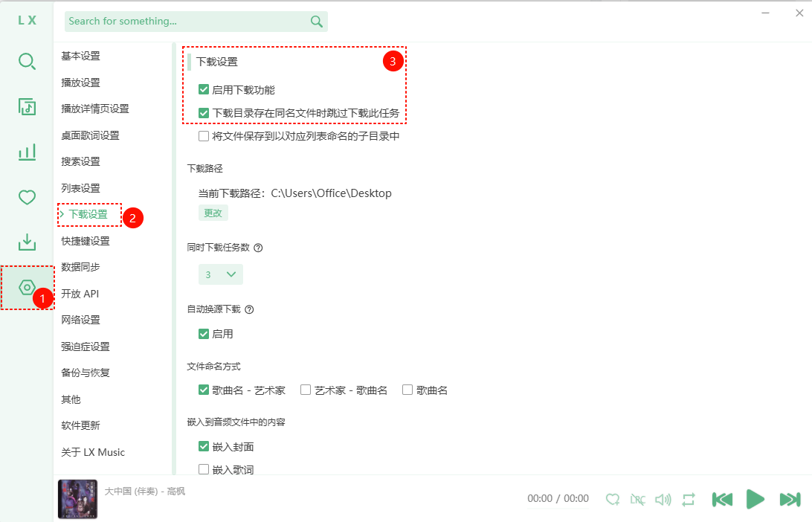
Task: Uncheck 启用下载功能 checkbox
Action: 204,90
